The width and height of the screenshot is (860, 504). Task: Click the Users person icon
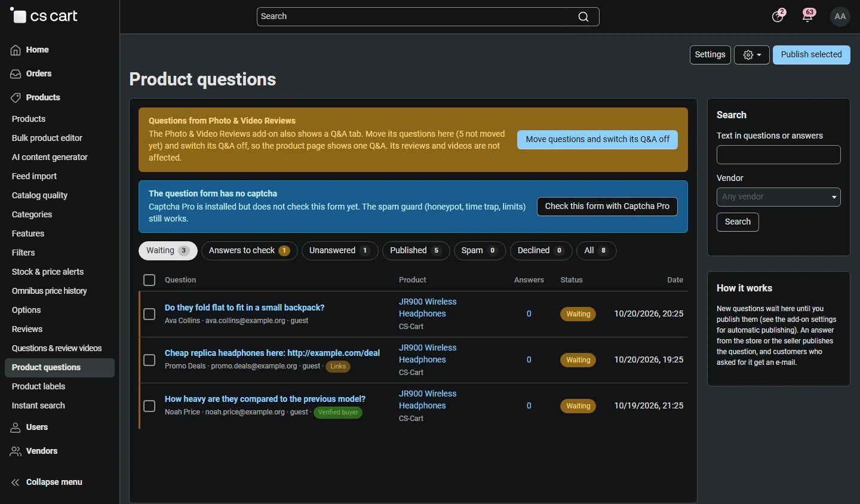click(x=16, y=428)
